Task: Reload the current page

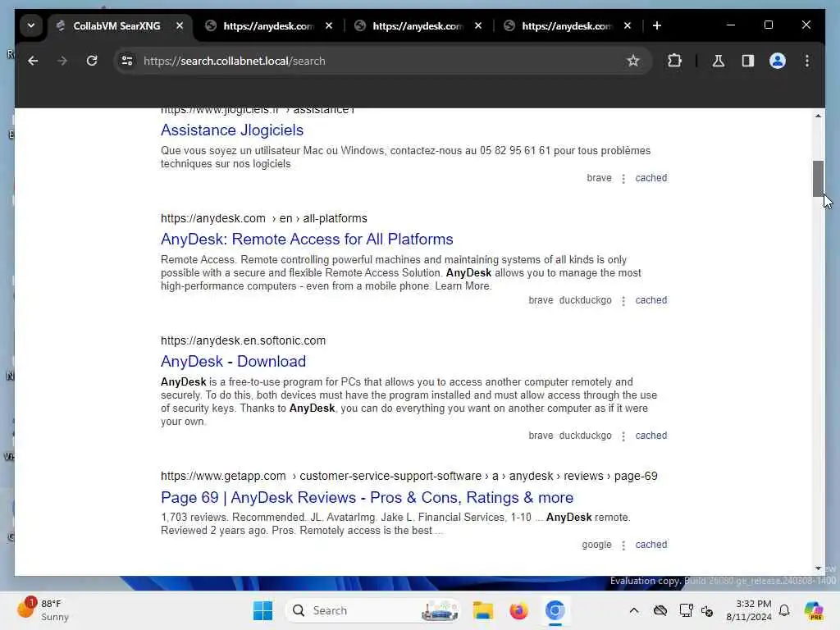Action: click(92, 61)
